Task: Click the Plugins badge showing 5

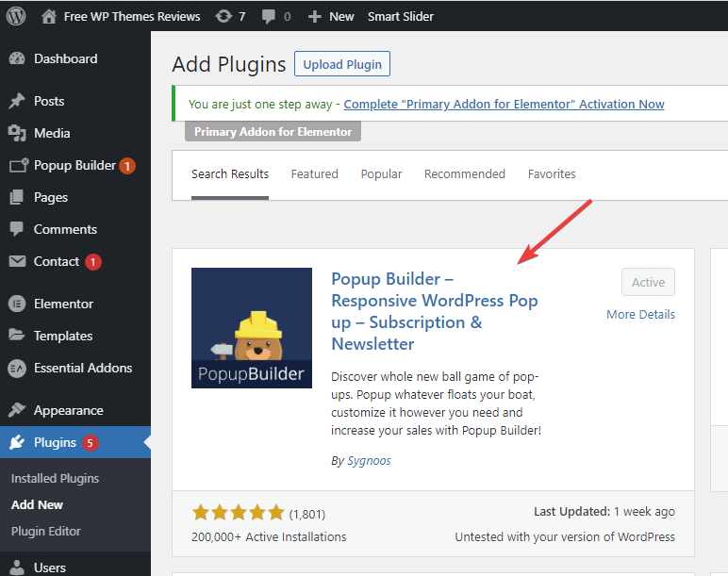Action: (x=91, y=443)
